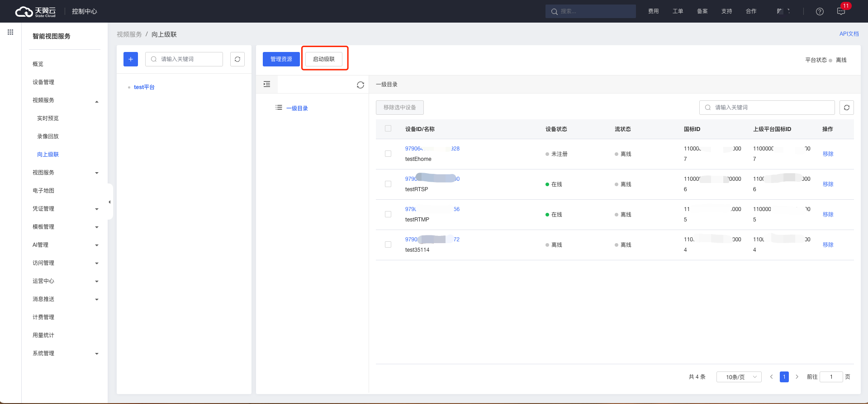Click the blue plus add platform button

(x=131, y=59)
